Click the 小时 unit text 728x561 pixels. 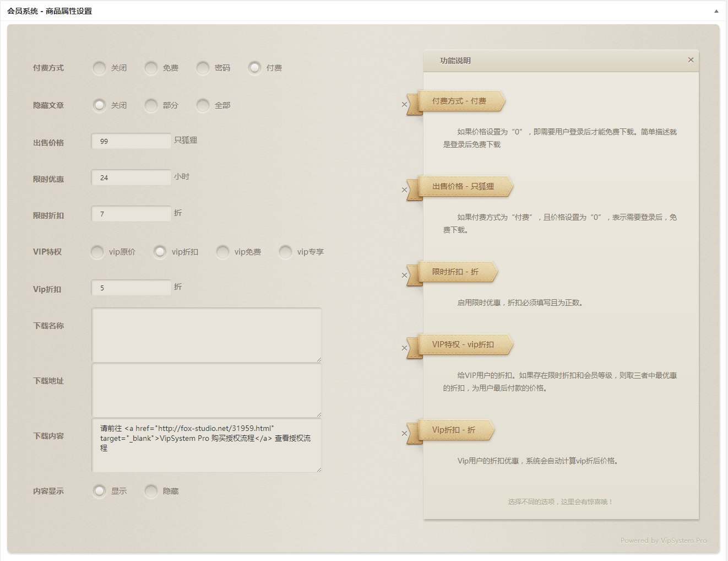(182, 176)
